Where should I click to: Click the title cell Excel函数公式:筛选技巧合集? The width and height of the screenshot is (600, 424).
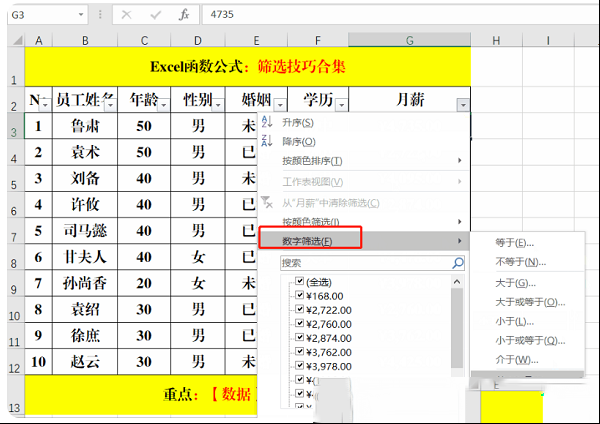248,67
